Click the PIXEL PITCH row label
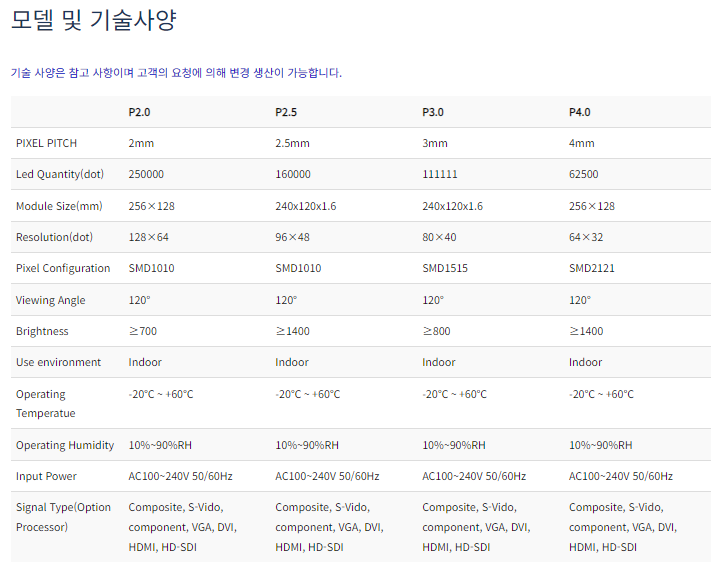This screenshot has height=587, width=725. point(46,143)
